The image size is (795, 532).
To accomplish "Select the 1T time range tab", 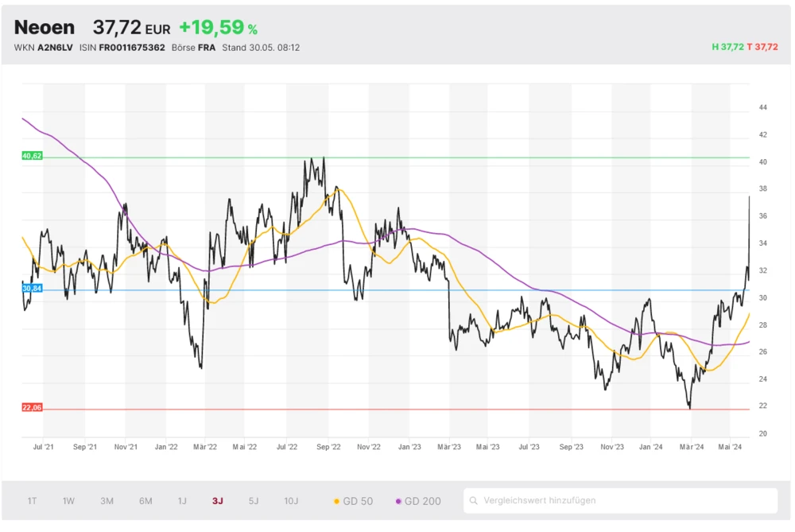I will [33, 501].
